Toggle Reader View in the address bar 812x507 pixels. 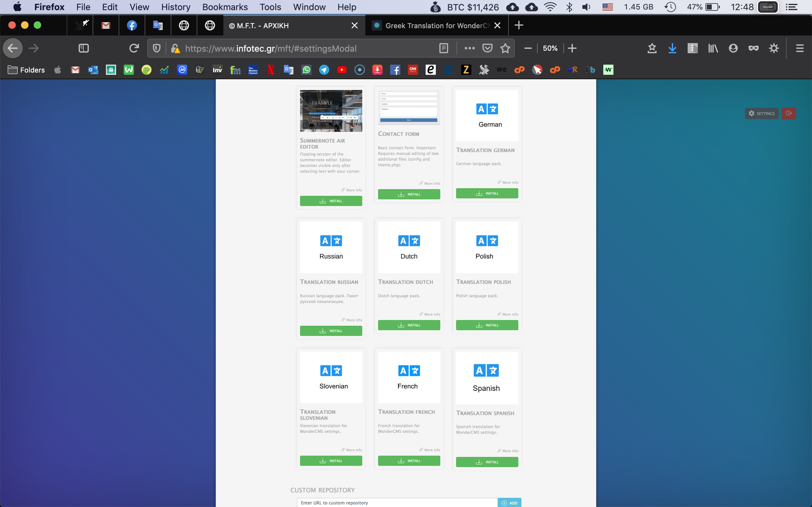pos(443,48)
